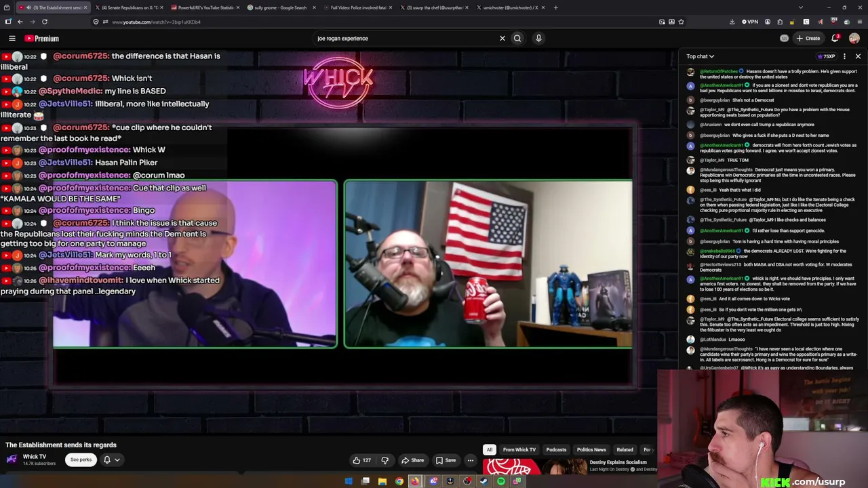
Task: Close the live chat panel
Action: tap(858, 56)
